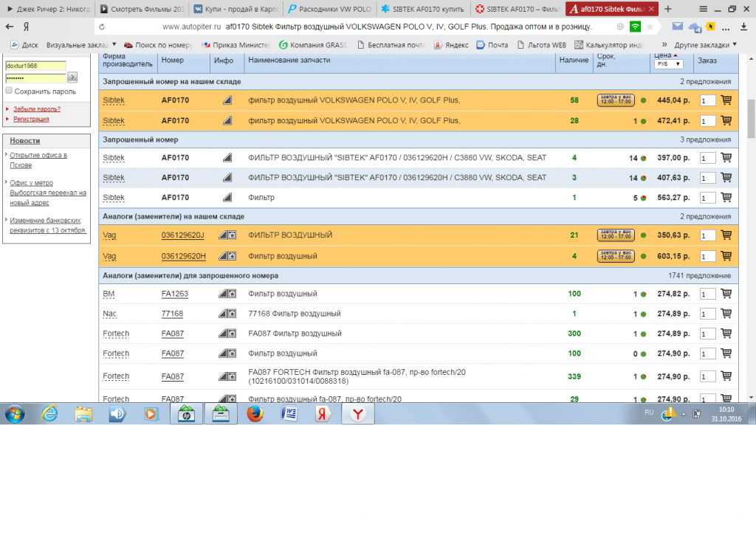Viewport: 756px width, 555px height.
Task: Click the delivery time badge in 350,63 р. row
Action: [616, 235]
